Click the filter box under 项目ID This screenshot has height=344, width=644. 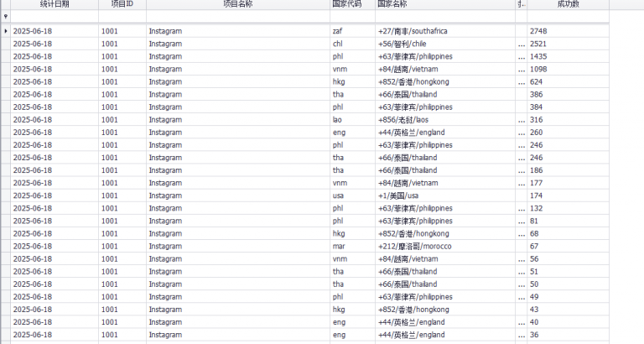coord(122,17)
